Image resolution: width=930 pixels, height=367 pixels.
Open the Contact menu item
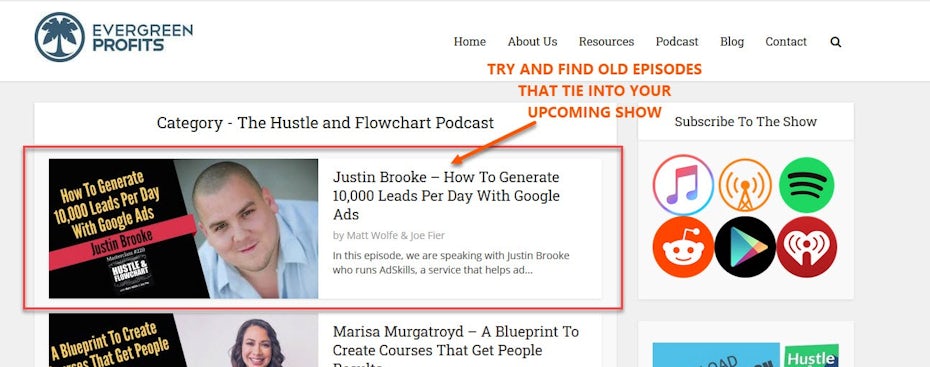tap(786, 42)
